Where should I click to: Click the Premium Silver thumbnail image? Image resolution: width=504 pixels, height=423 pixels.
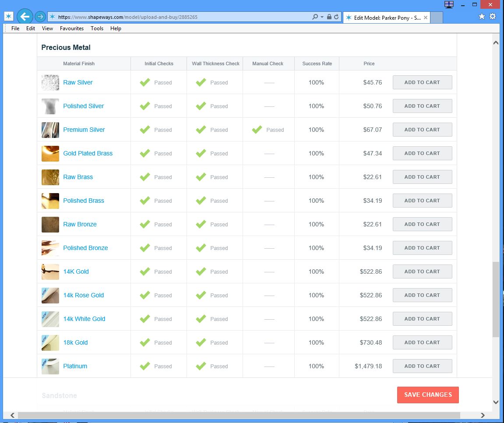click(50, 130)
